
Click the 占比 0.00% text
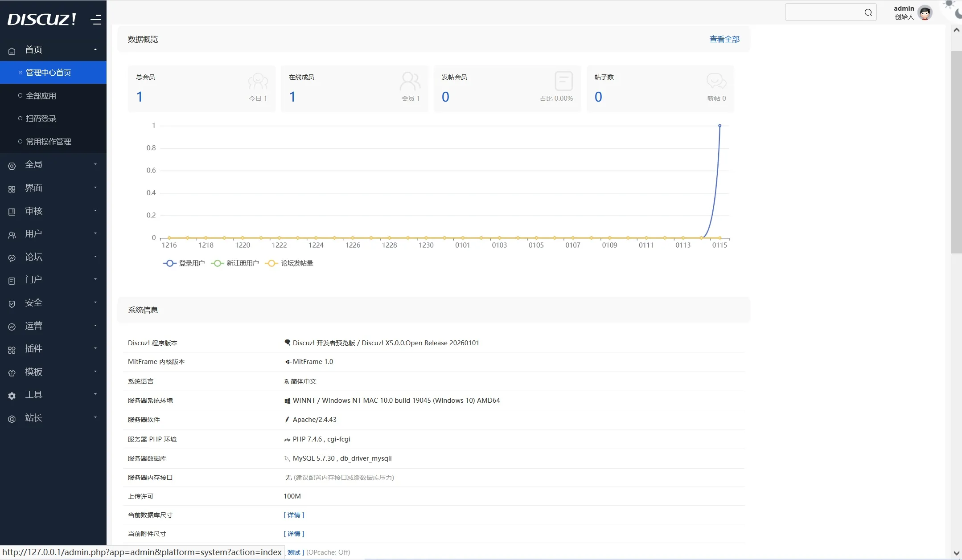[x=556, y=98]
